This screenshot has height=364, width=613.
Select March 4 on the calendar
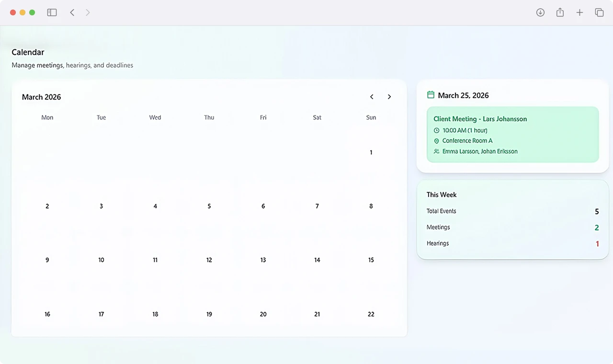point(155,206)
